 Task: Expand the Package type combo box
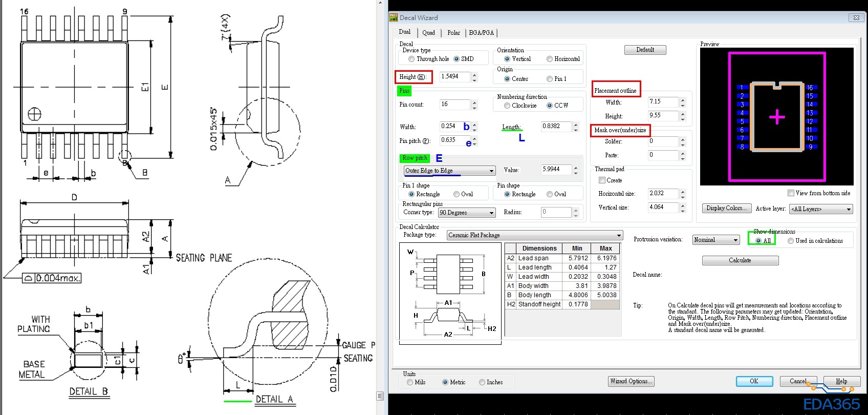[619, 235]
